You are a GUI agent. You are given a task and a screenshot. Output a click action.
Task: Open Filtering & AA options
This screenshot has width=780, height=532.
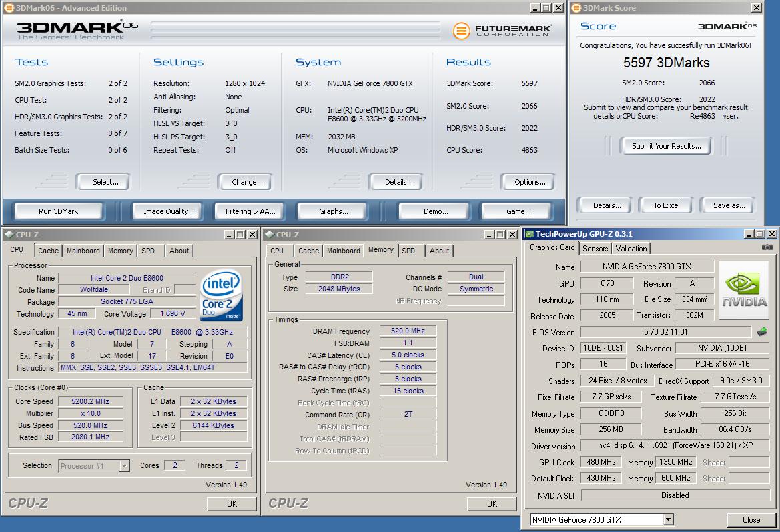[x=250, y=211]
